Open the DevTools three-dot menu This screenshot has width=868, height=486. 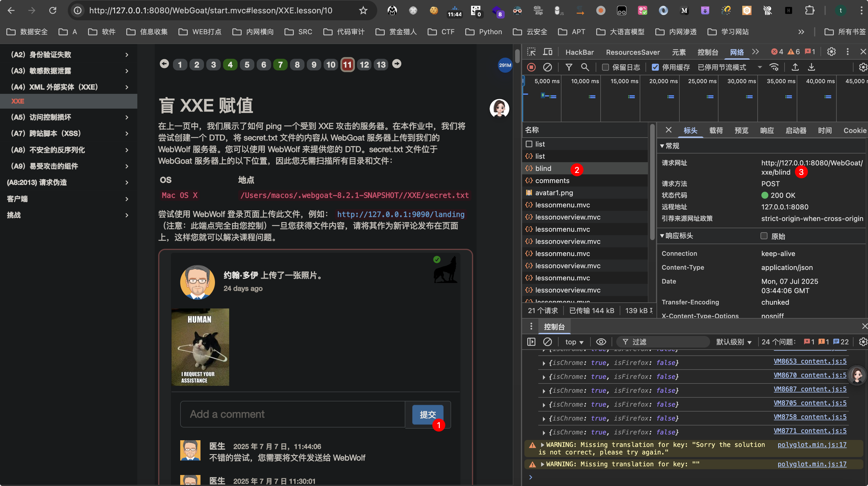[848, 52]
